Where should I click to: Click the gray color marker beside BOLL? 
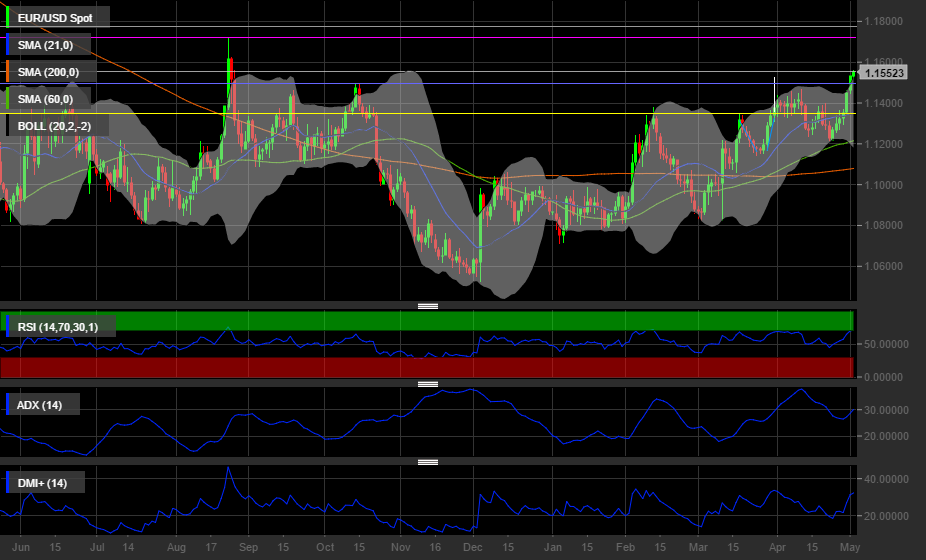[x=8, y=126]
